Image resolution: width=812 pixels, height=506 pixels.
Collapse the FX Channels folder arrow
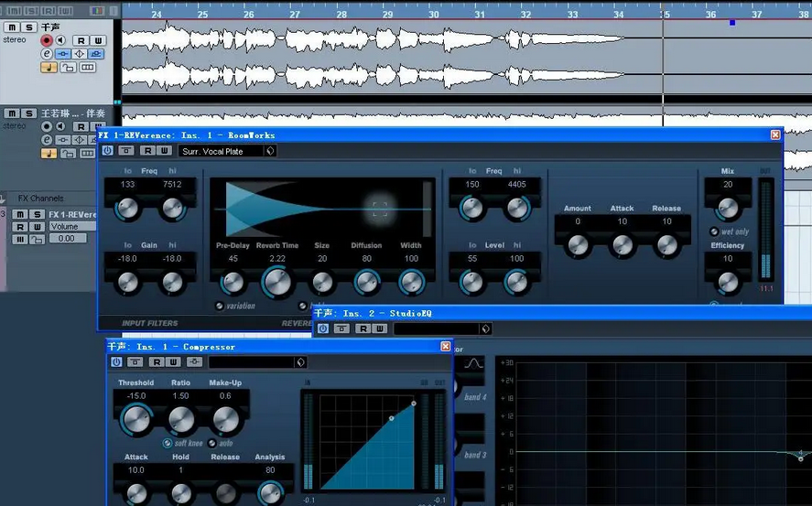(3, 199)
